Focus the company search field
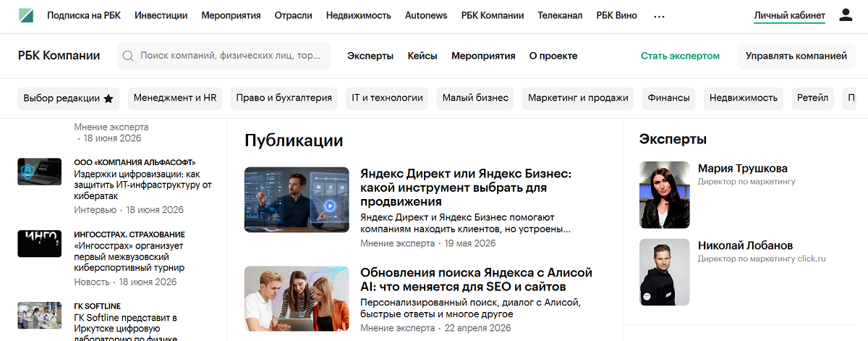868x341 pixels. (x=224, y=56)
